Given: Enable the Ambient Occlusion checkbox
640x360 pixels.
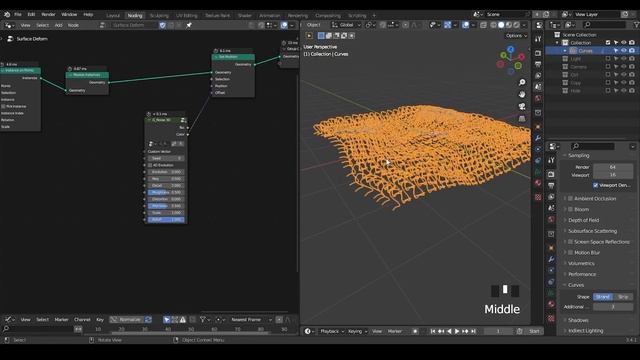Looking at the screenshot, I should point(571,199).
